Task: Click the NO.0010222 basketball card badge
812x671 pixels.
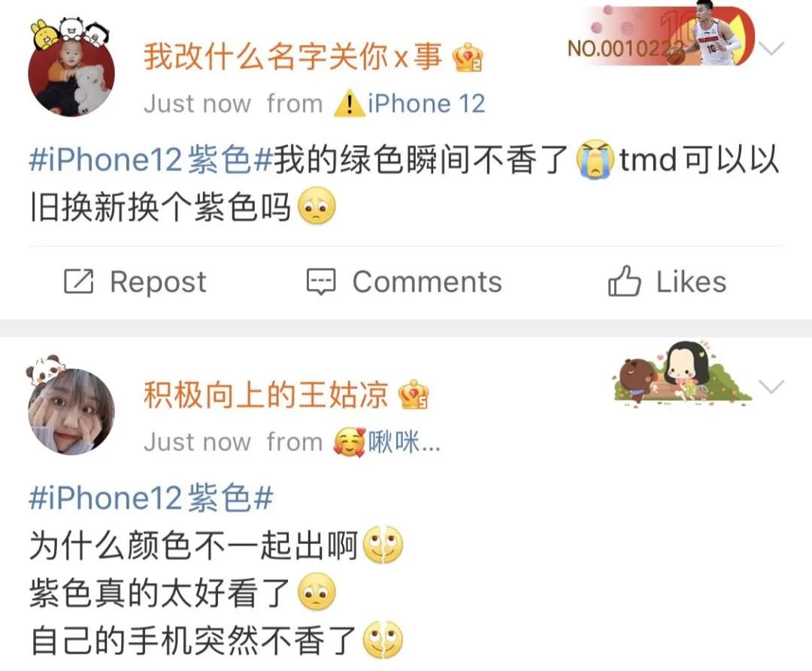Action: coord(661,36)
